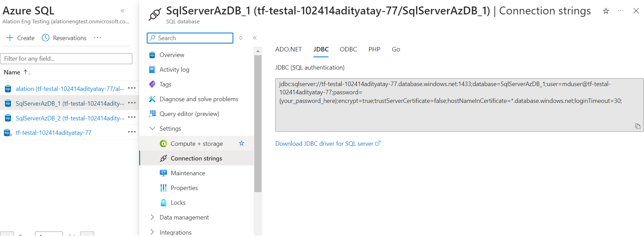Go to Compute + storage settings

point(197,144)
